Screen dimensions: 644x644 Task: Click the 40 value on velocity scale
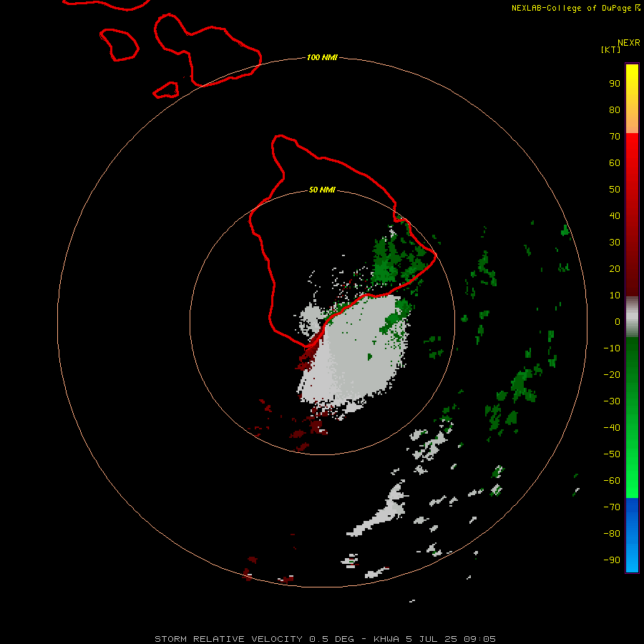click(x=615, y=215)
